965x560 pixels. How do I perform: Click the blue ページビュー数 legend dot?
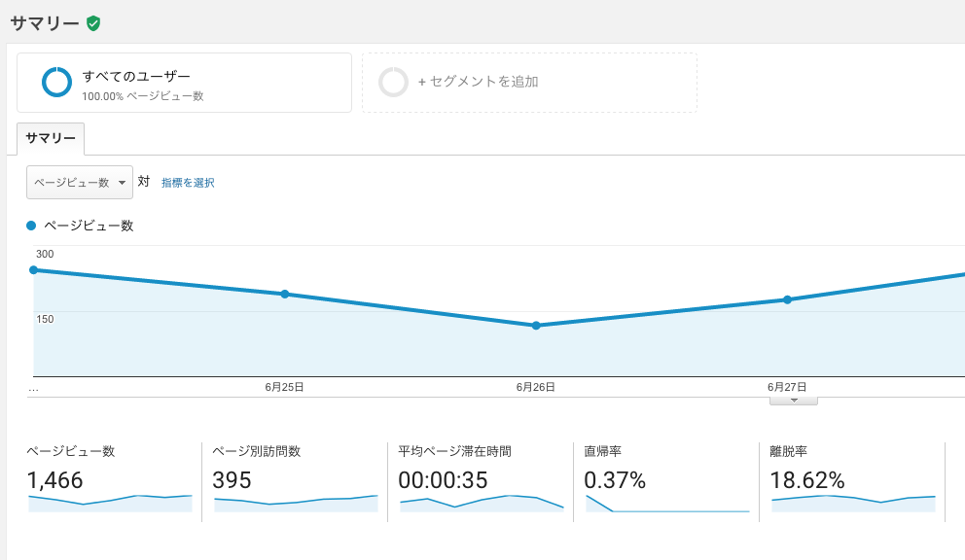coord(31,226)
